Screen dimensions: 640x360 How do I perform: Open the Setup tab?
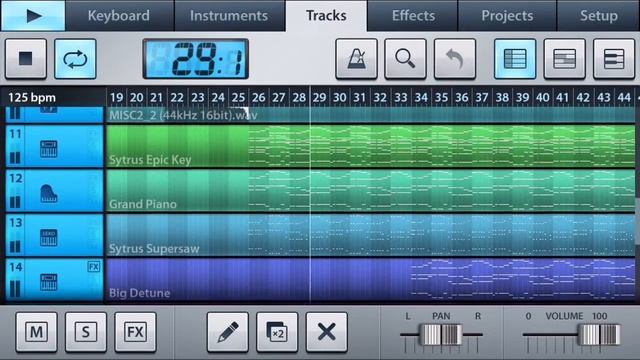pyautogui.click(x=598, y=16)
